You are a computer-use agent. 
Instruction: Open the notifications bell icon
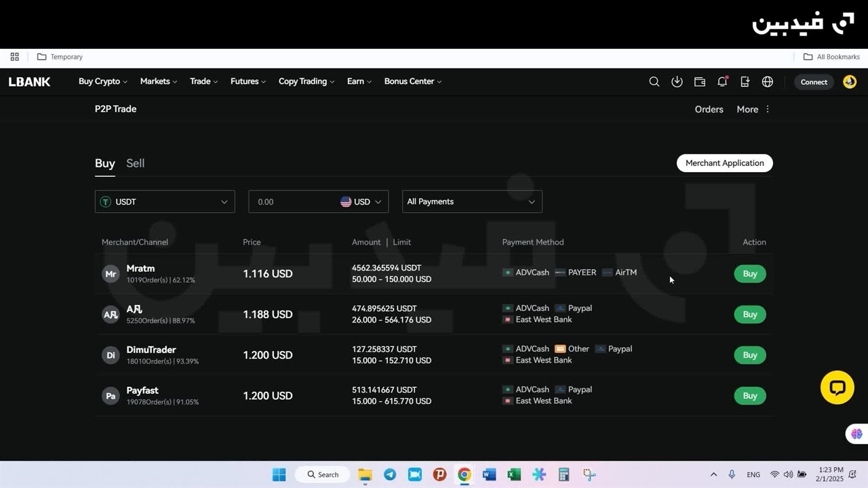tap(722, 81)
